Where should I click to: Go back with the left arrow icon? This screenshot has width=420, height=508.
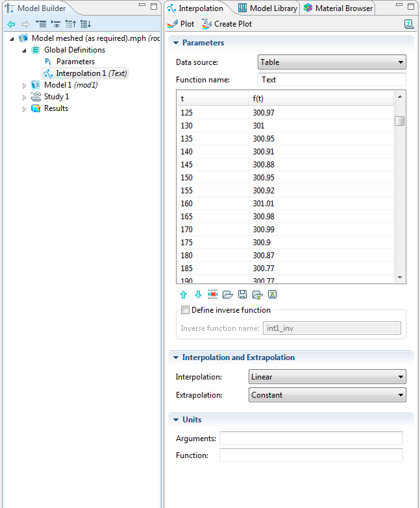pos(11,24)
